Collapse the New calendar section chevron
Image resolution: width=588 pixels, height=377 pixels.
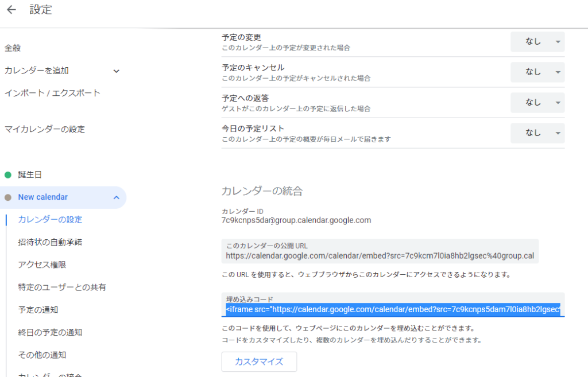116,197
